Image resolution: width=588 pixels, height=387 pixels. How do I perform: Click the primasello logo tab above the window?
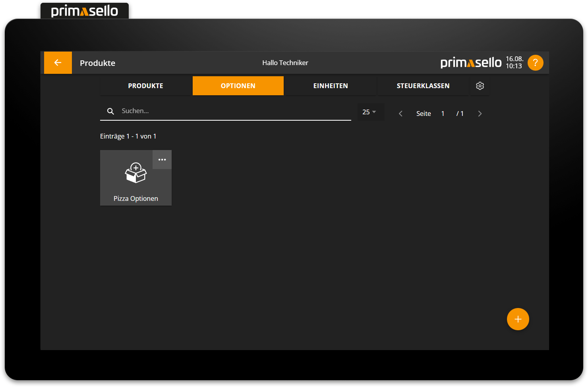85,11
